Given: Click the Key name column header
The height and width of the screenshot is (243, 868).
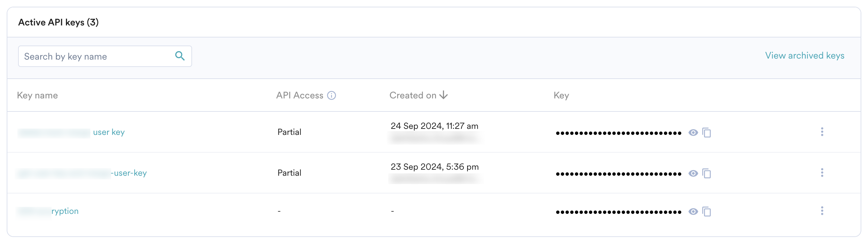Looking at the screenshot, I should click(x=37, y=95).
